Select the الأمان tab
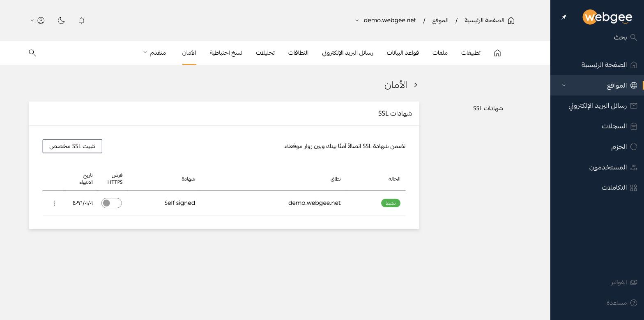The height and width of the screenshot is (320, 644). (189, 53)
